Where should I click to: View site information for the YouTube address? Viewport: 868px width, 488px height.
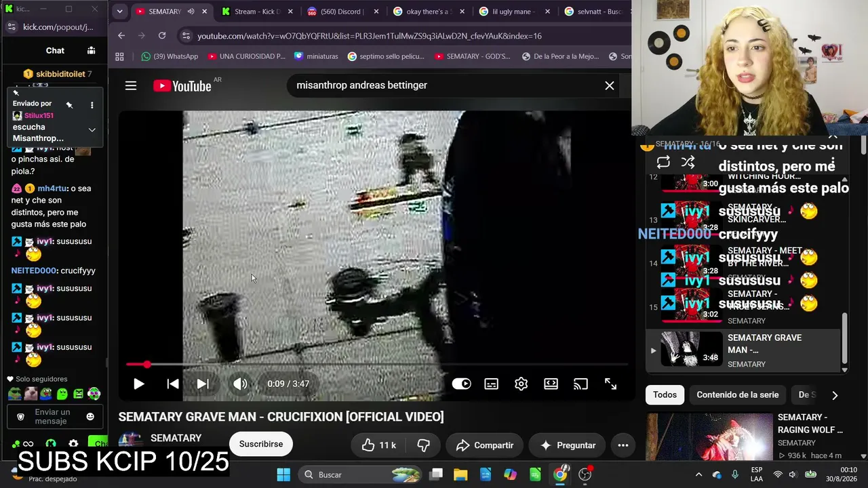click(x=185, y=35)
